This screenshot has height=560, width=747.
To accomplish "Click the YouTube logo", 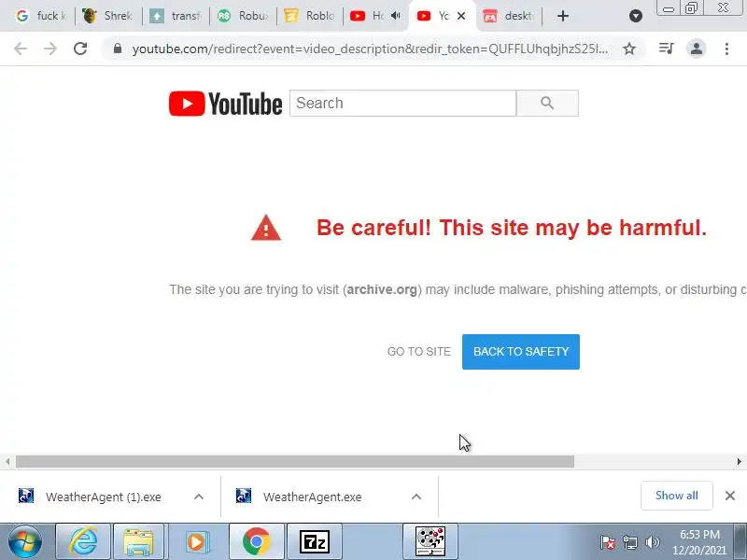I will [225, 104].
